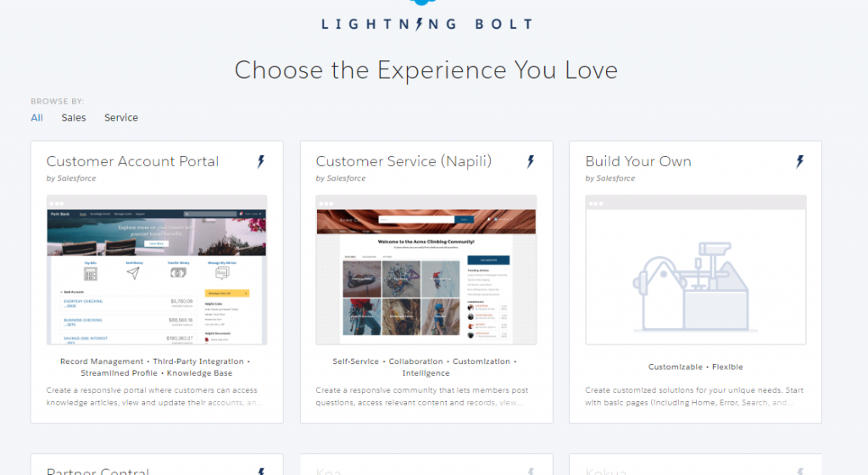The width and height of the screenshot is (868, 475).
Task: Select the Partner Central template title
Action: 97,470
